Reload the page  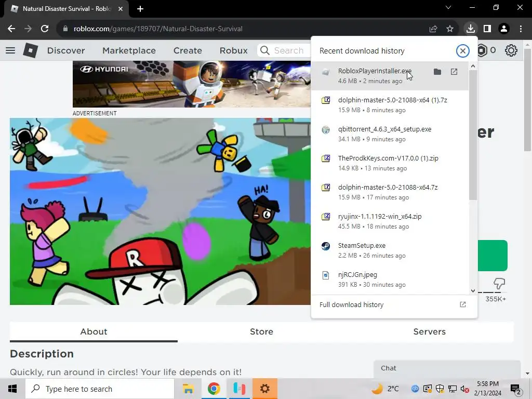(45, 29)
